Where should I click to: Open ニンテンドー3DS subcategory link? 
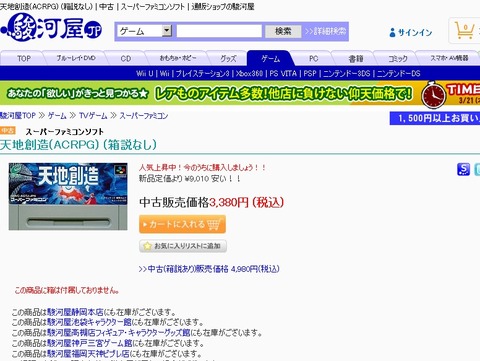click(x=347, y=73)
